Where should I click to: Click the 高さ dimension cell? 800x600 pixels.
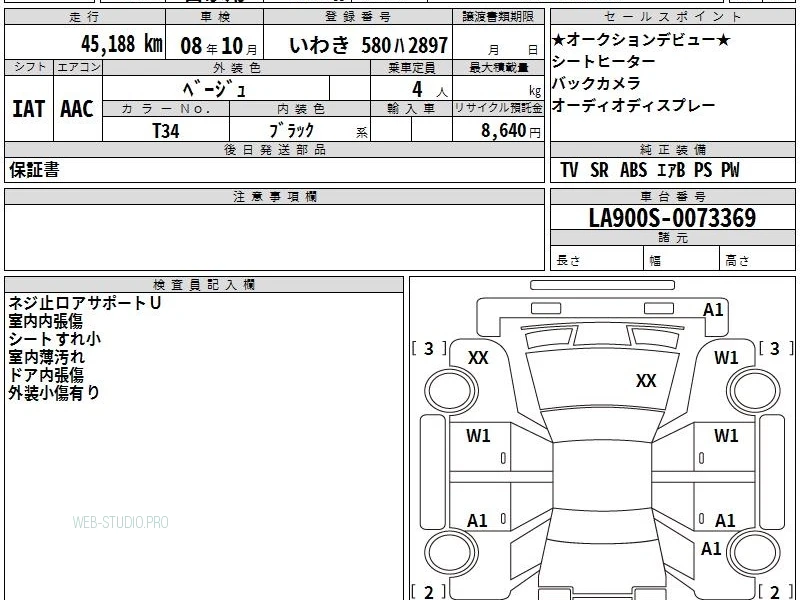click(757, 259)
